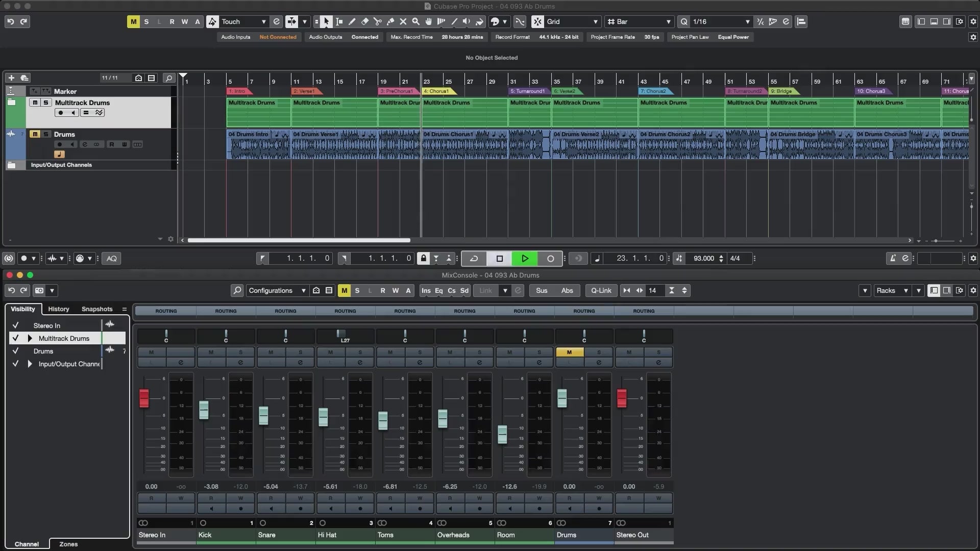Uncheck Drums channel visibility checkmark
980x551 pixels.
point(15,351)
